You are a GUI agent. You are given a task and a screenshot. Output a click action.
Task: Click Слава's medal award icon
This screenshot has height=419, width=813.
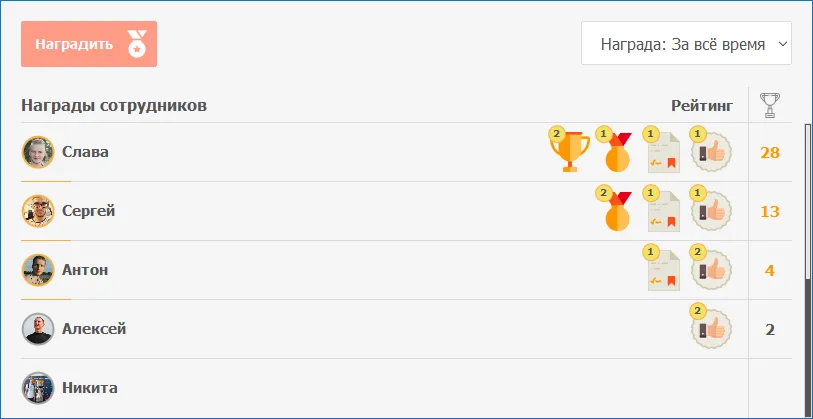pos(618,153)
